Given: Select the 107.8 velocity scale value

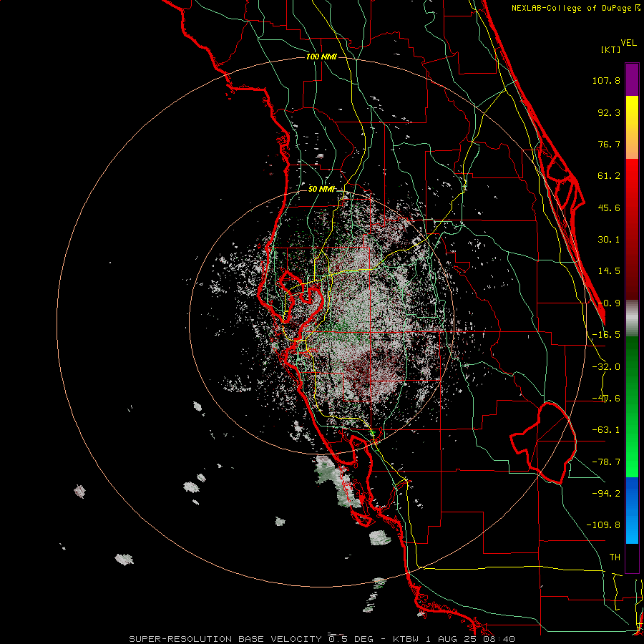Looking at the screenshot, I should 606,80.
